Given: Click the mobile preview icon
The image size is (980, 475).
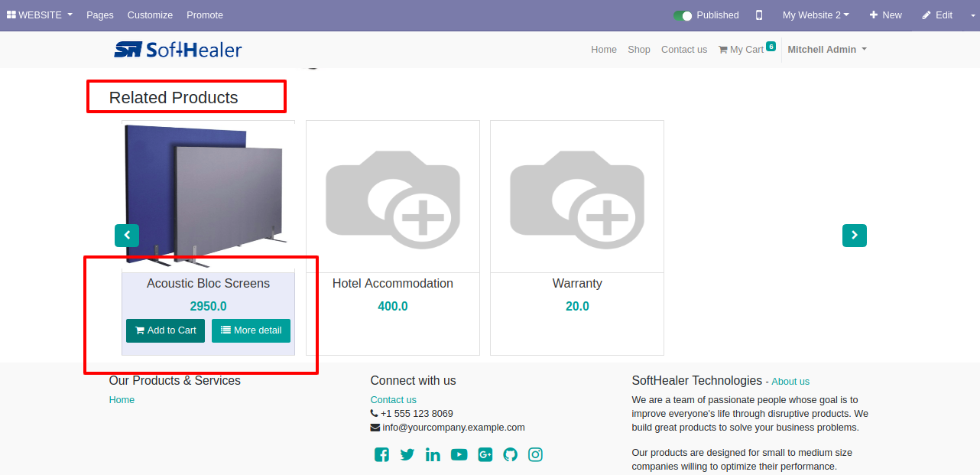Looking at the screenshot, I should pyautogui.click(x=759, y=15).
